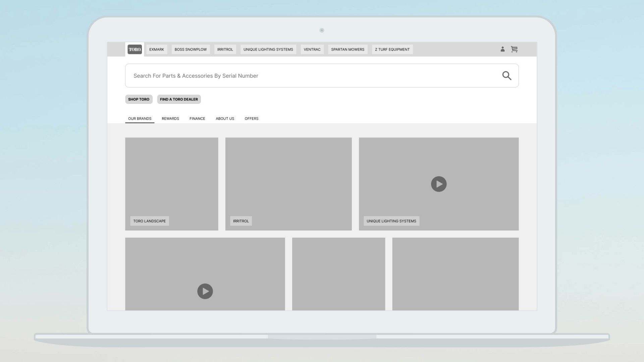644x362 pixels.
Task: Open Spartan Mowers brand tab
Action: 347,49
